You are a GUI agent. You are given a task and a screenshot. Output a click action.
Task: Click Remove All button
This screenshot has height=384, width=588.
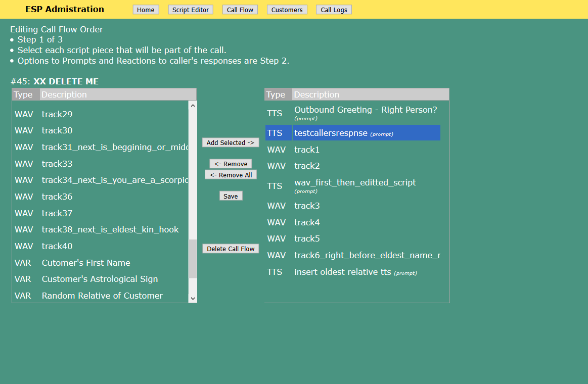pyautogui.click(x=231, y=175)
